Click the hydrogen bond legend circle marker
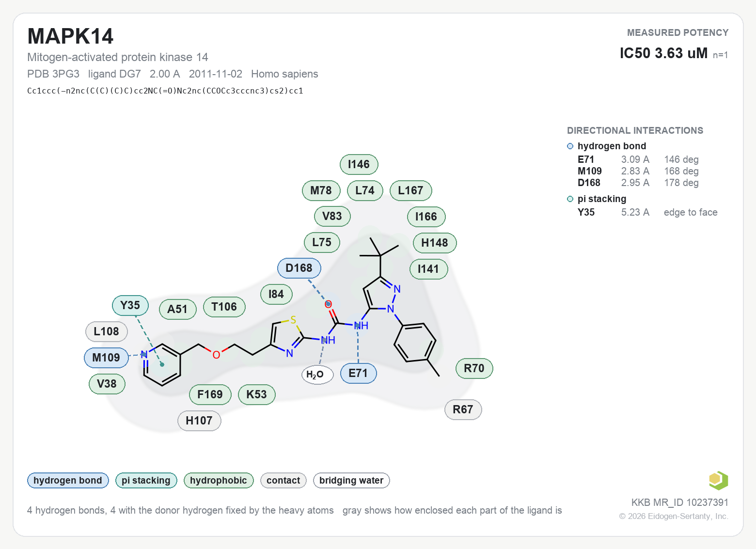756x549 pixels. click(570, 146)
